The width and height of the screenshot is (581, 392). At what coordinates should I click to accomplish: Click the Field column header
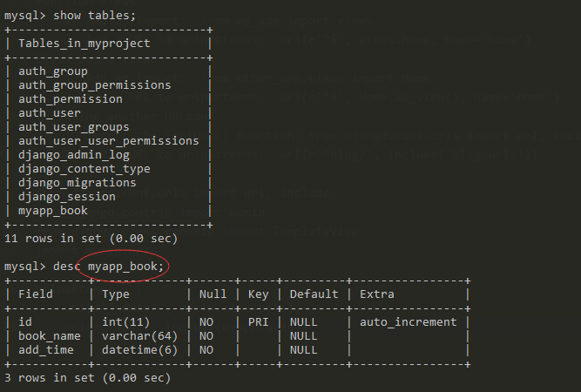pos(35,294)
